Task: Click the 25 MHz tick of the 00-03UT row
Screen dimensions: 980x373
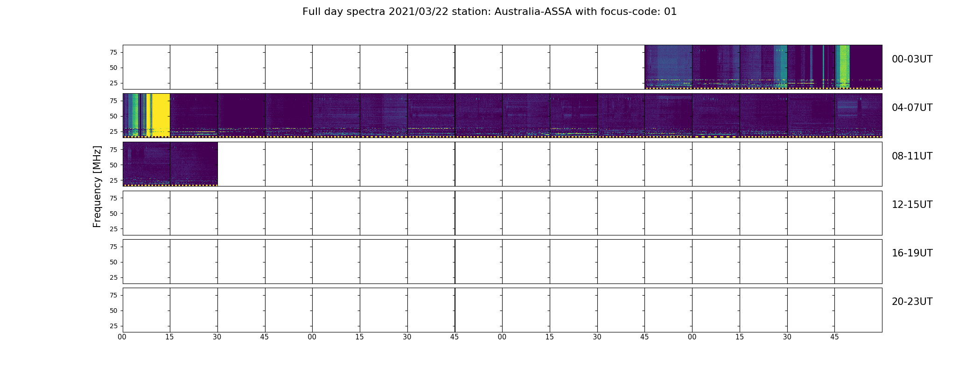Action: pos(113,83)
